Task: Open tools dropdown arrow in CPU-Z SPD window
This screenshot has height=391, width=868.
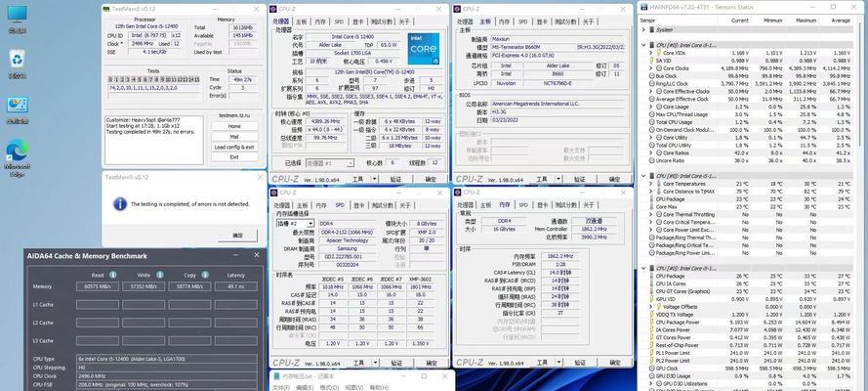Action: click(x=374, y=364)
